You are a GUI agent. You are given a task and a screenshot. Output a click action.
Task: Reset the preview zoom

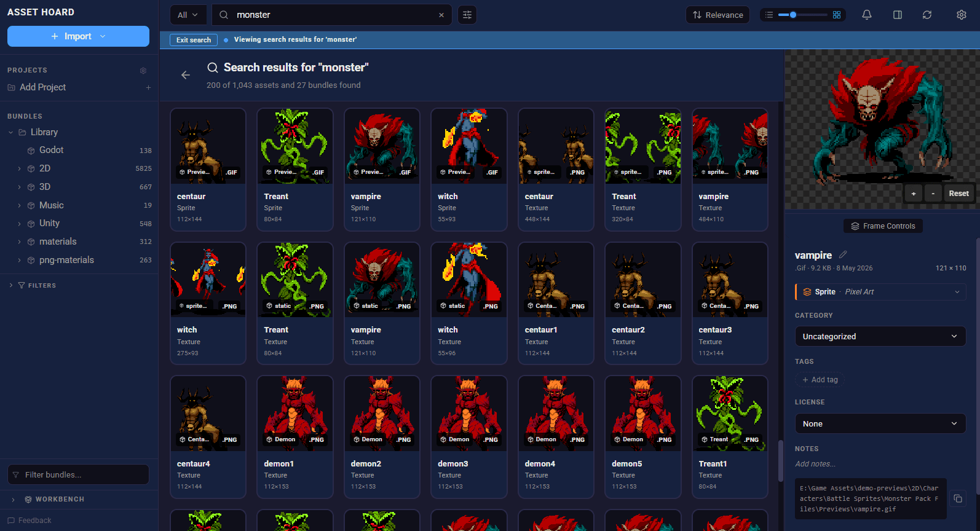click(x=958, y=193)
